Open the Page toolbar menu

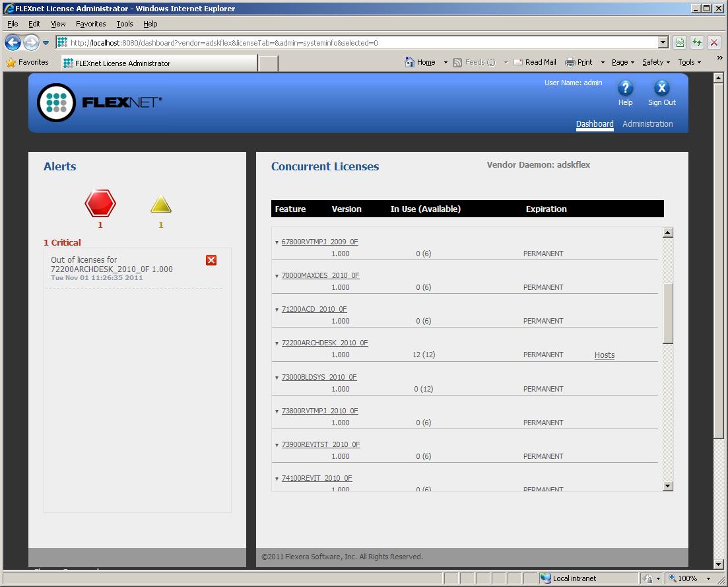(623, 62)
